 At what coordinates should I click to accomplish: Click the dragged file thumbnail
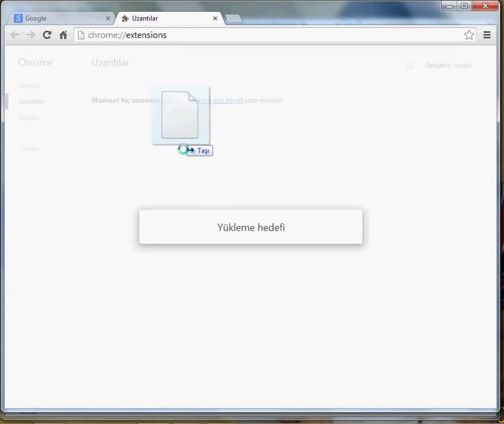(x=180, y=115)
